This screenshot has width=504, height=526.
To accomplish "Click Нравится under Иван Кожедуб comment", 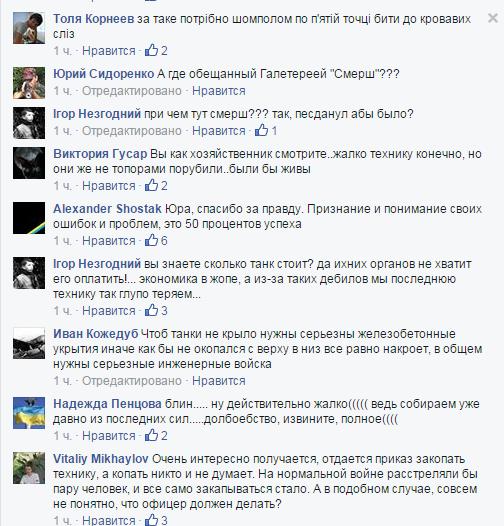I will point(219,381).
